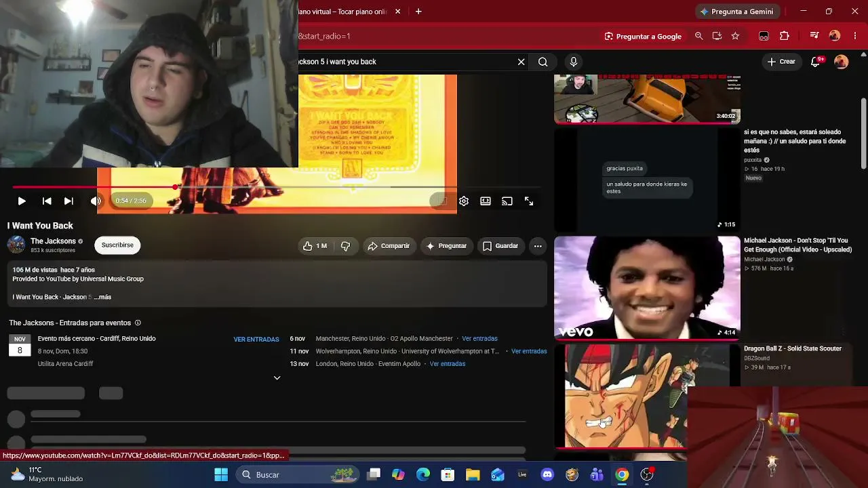868x488 pixels.
Task: Click Preguntar a Google in the address bar
Action: point(643,36)
